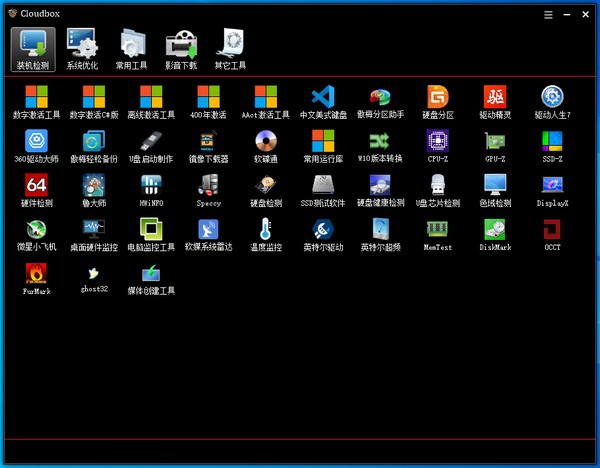
Task: Open 软媒系统雷达
Action: pyautogui.click(x=208, y=235)
